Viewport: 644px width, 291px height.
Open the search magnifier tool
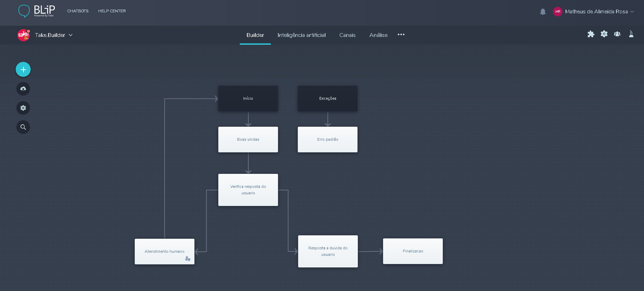[23, 127]
